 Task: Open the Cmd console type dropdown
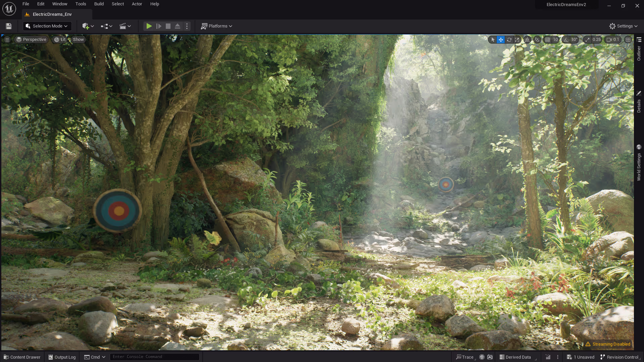[x=95, y=357]
